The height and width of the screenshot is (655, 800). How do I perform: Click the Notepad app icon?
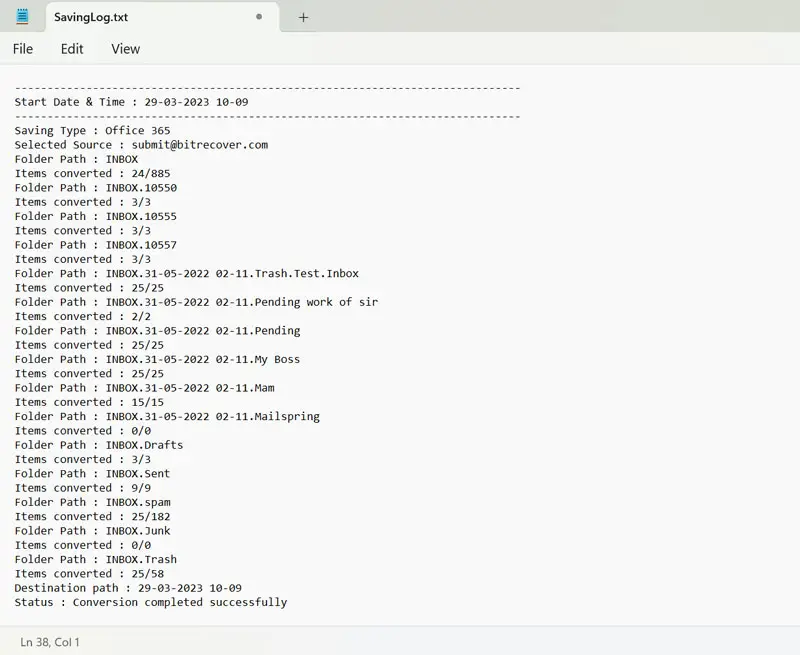(22, 16)
